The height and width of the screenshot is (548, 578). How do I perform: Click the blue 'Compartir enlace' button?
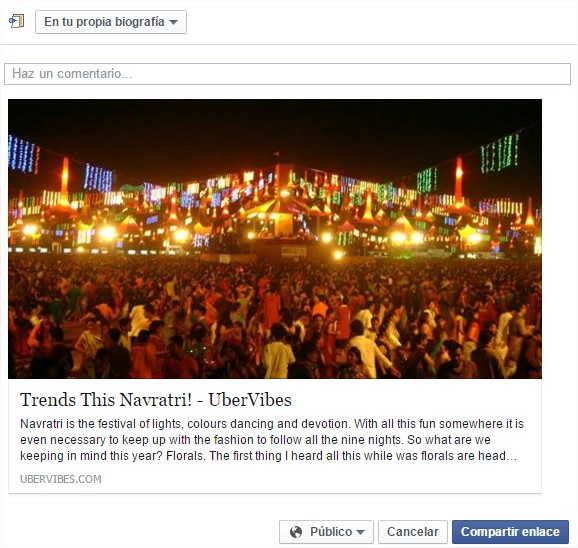[510, 532]
